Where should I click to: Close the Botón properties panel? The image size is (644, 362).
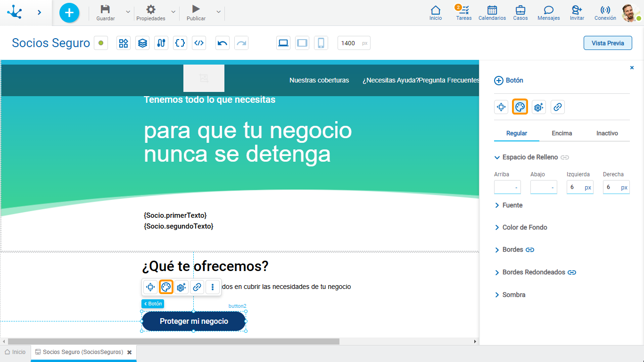632,68
